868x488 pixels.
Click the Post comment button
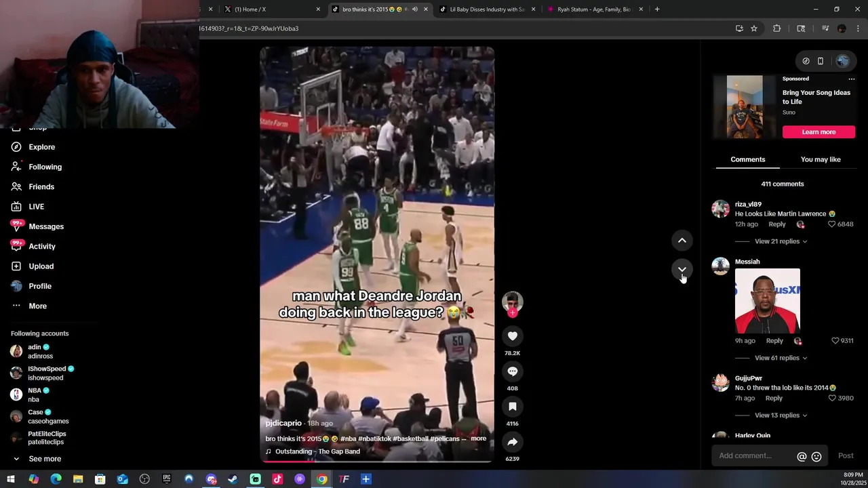(x=846, y=456)
